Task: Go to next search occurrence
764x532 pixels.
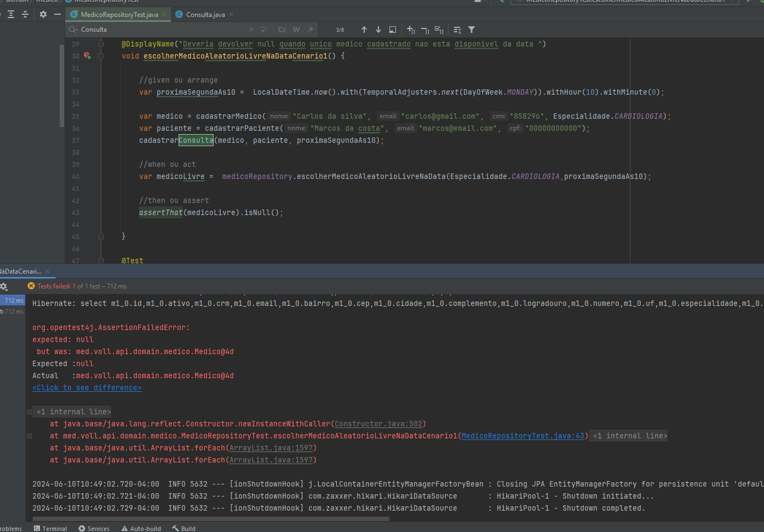Action: pyautogui.click(x=378, y=30)
